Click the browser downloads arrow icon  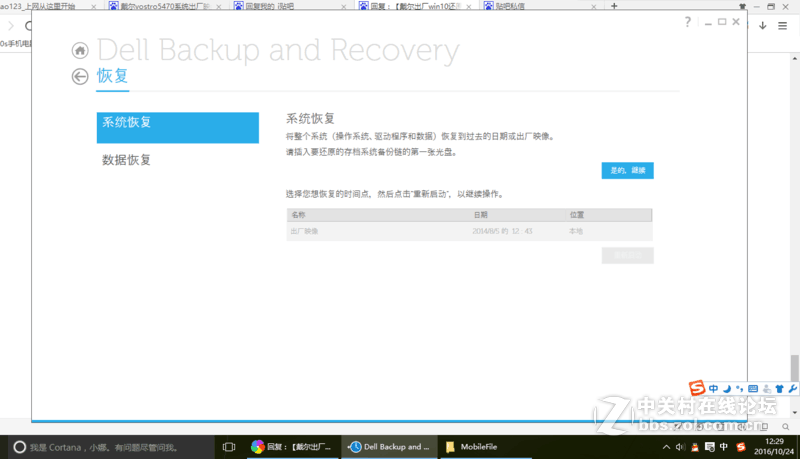pyautogui.click(x=762, y=26)
